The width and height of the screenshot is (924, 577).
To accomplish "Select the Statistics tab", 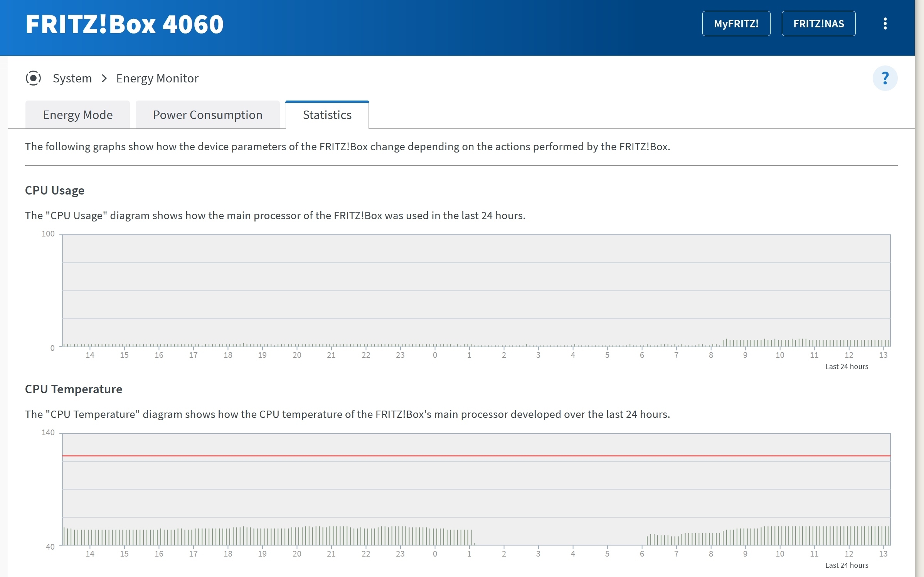I will (x=327, y=115).
